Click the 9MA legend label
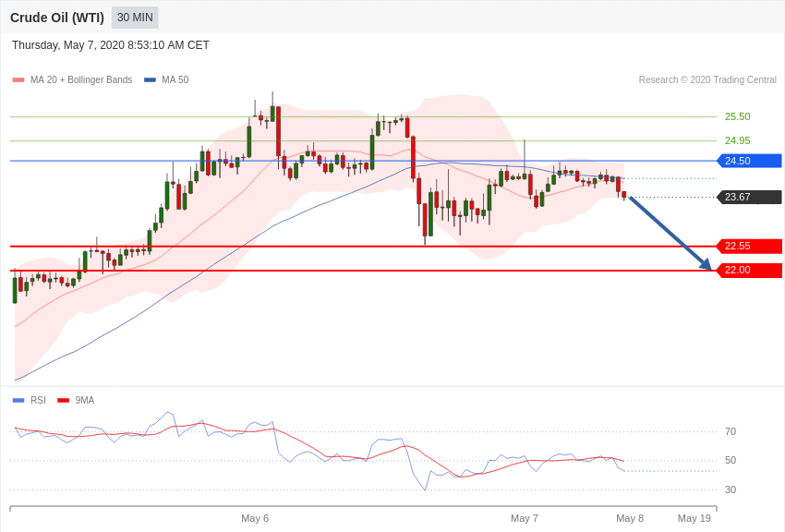The image size is (785, 532). (85, 400)
